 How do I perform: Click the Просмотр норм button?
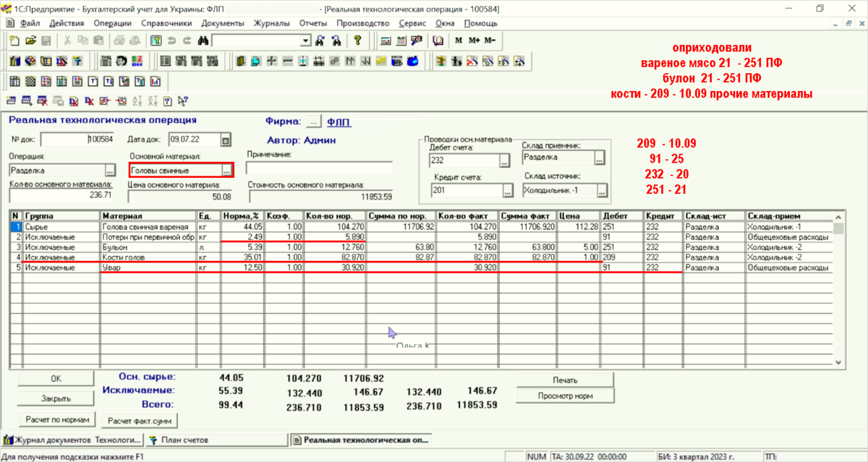564,396
